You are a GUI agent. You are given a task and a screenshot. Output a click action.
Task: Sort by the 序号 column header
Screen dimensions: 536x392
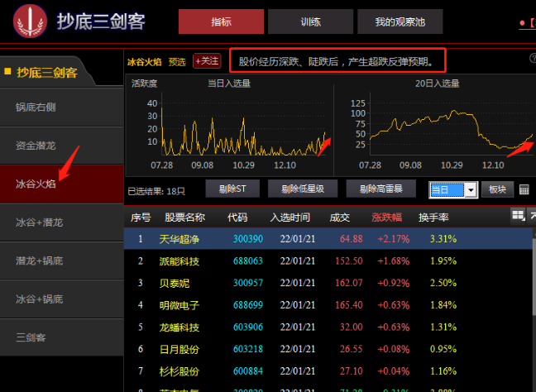[x=141, y=218]
